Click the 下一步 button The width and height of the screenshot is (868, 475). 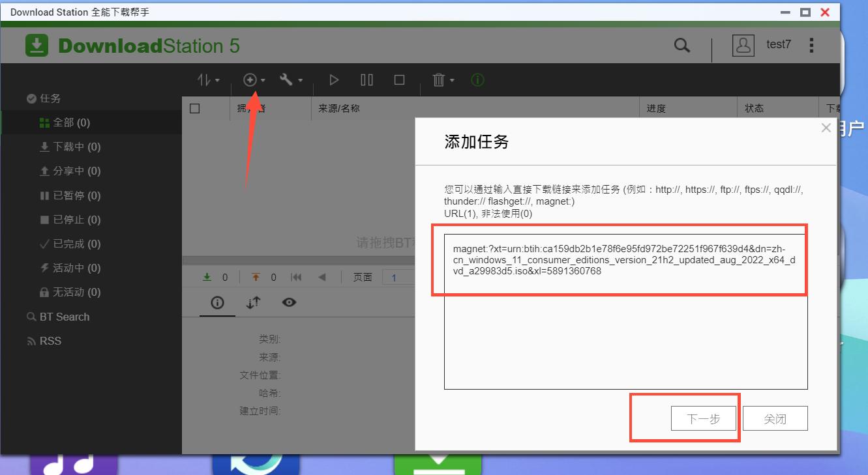(x=704, y=418)
